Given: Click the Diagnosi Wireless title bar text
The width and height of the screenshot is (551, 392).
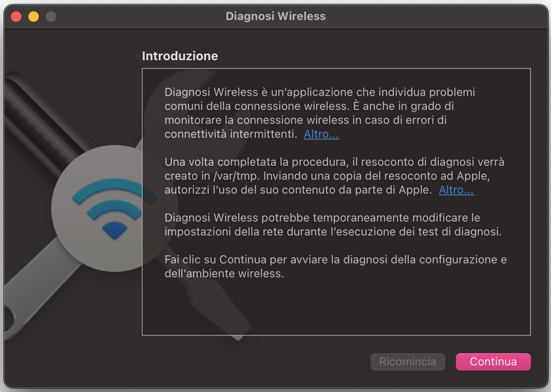Looking at the screenshot, I should [275, 16].
